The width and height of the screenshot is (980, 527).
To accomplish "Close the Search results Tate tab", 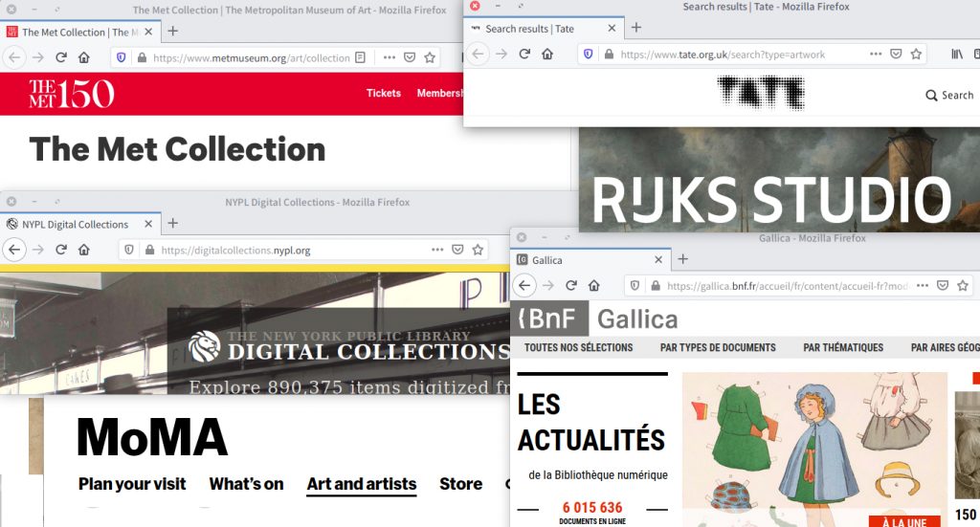I will 612,28.
